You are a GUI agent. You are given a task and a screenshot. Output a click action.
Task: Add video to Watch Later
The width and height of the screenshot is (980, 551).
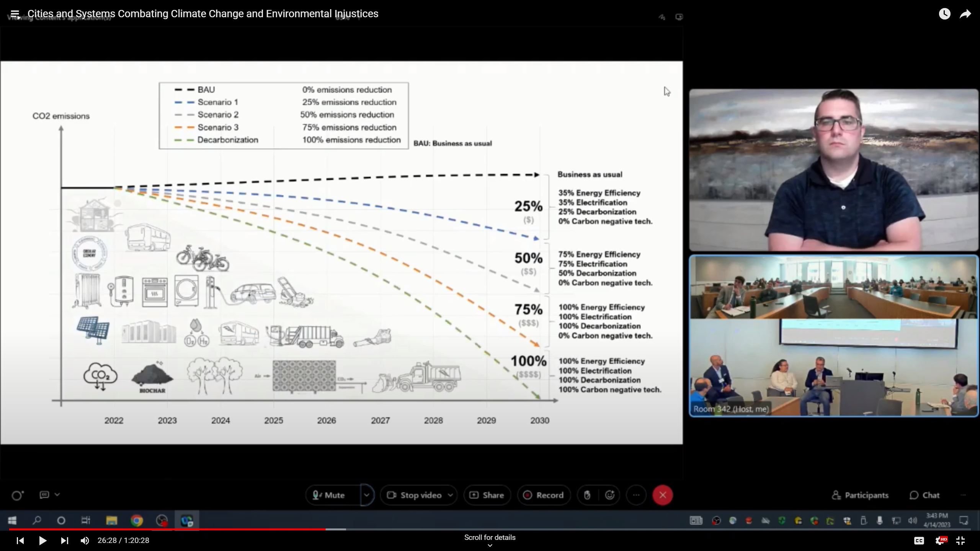point(944,14)
